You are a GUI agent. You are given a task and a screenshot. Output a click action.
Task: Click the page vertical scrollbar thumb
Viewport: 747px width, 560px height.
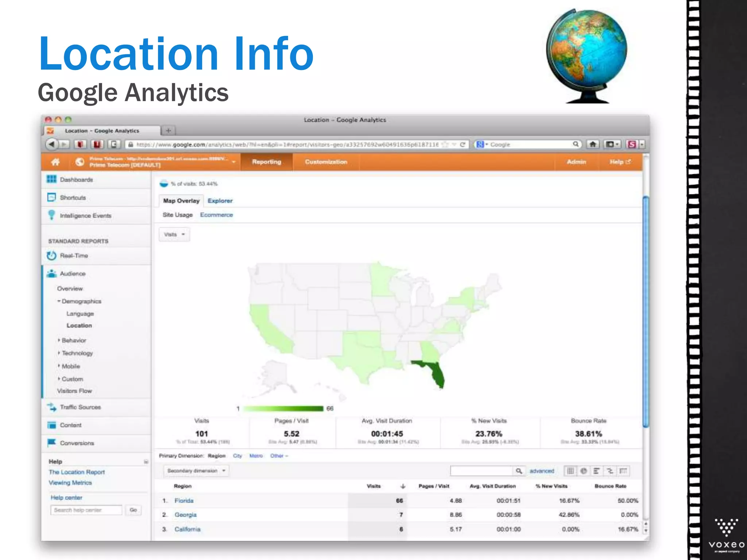646,312
